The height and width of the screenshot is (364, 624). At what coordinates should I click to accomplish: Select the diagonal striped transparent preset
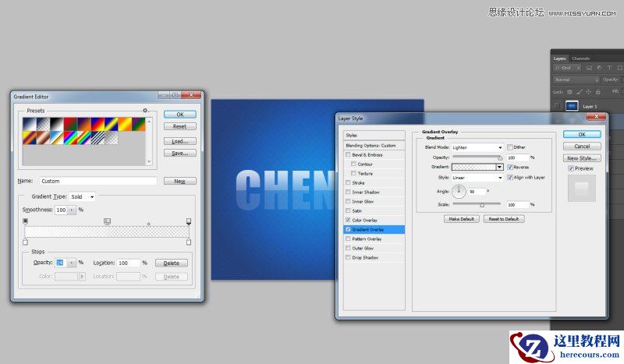97,138
